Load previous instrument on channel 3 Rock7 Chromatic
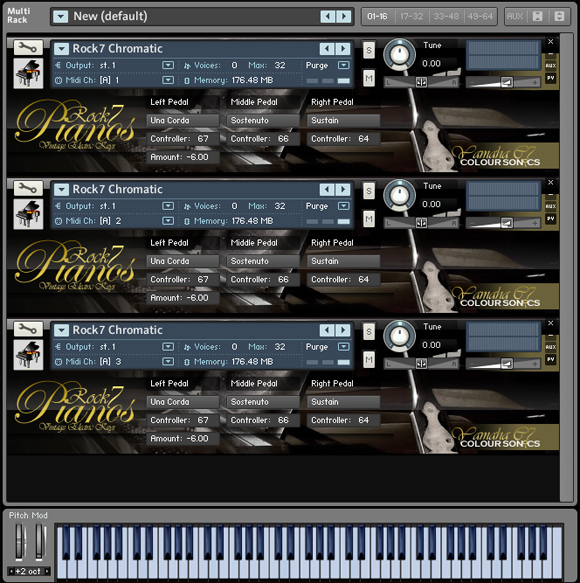The image size is (580, 583). 327,330
